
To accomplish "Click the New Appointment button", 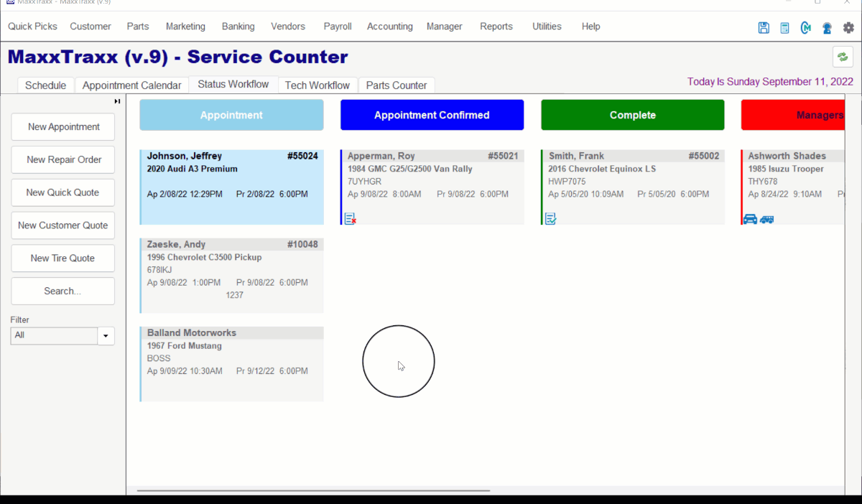I will (63, 127).
